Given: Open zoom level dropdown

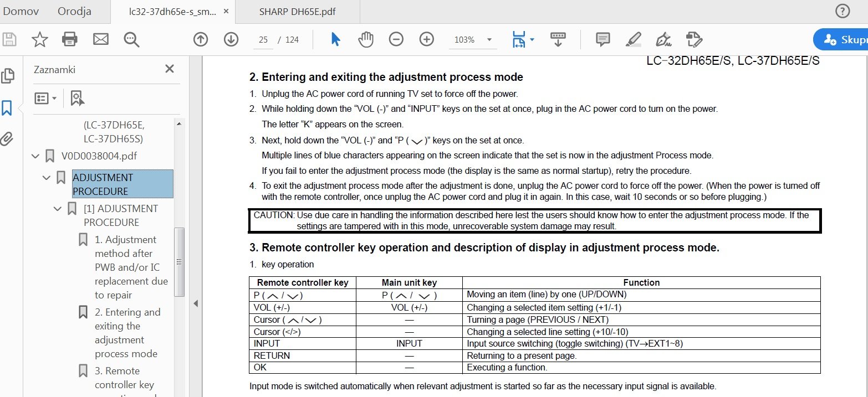Looking at the screenshot, I should coord(489,40).
